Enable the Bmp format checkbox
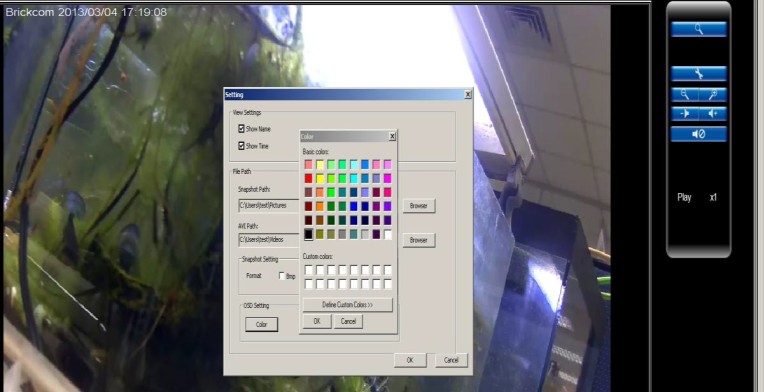This screenshot has height=392, width=764. 282,276
